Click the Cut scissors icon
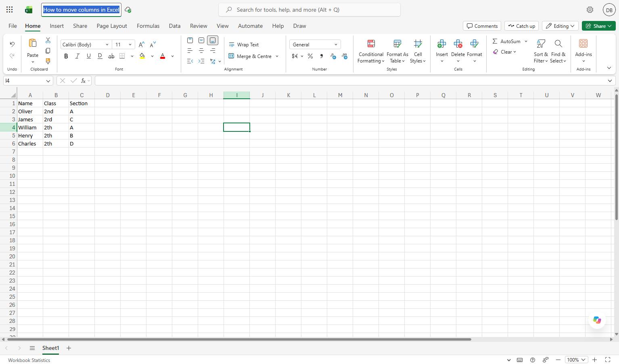The height and width of the screenshot is (364, 619). pos(48,40)
